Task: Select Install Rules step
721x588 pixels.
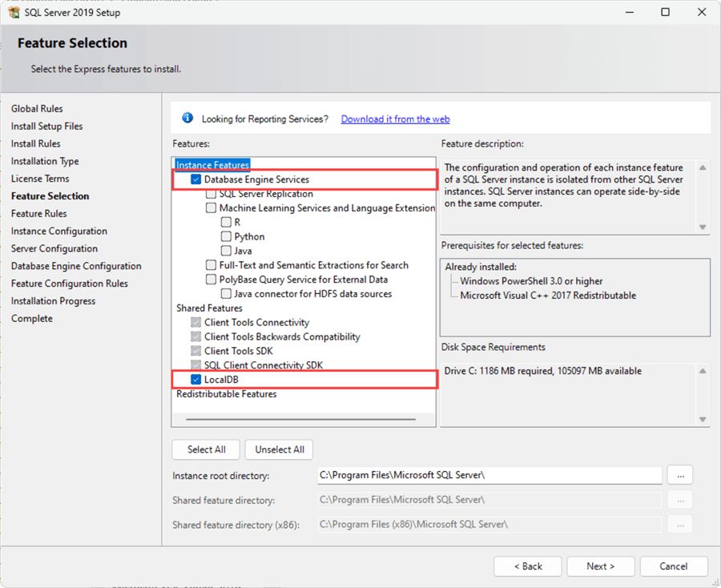Action: coord(35,143)
